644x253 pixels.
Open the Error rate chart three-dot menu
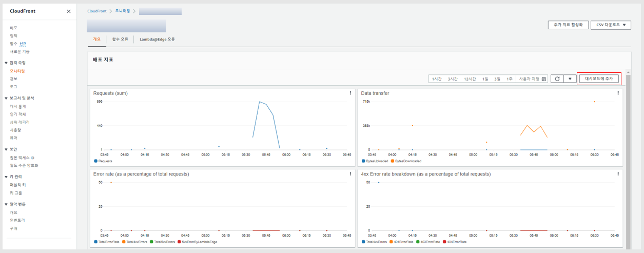tap(350, 174)
